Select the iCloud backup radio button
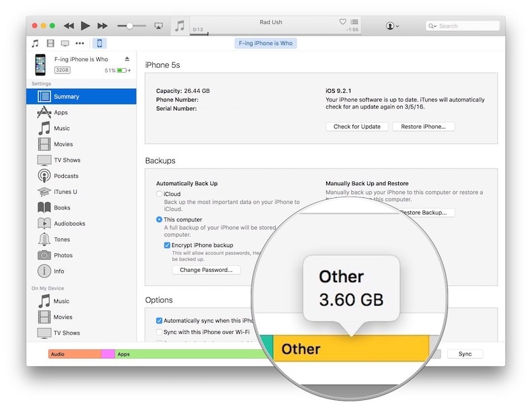Viewport: 532px width, 404px height. (x=159, y=194)
